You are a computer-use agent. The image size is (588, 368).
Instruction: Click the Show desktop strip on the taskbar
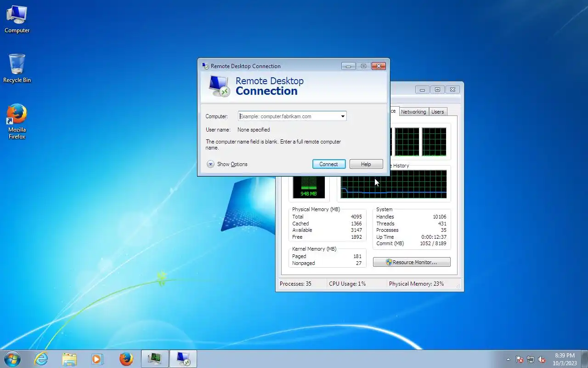click(584, 359)
